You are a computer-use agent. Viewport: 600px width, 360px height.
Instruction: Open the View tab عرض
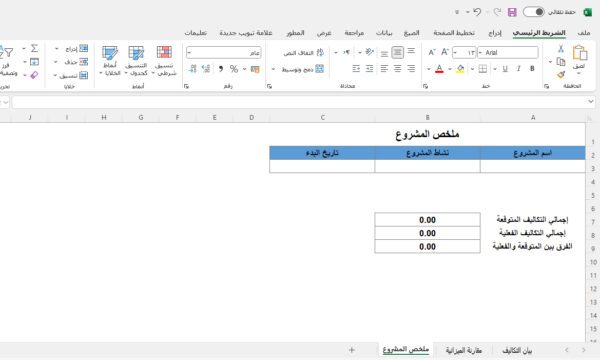pyautogui.click(x=324, y=33)
